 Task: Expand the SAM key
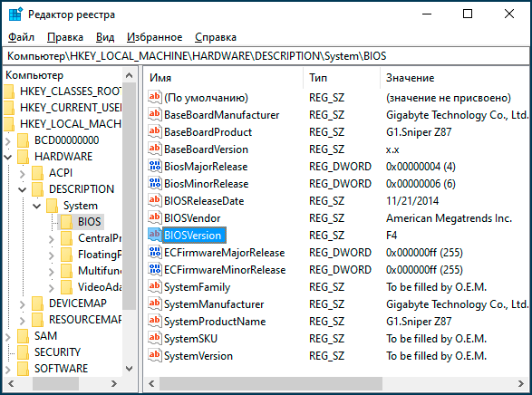8,337
